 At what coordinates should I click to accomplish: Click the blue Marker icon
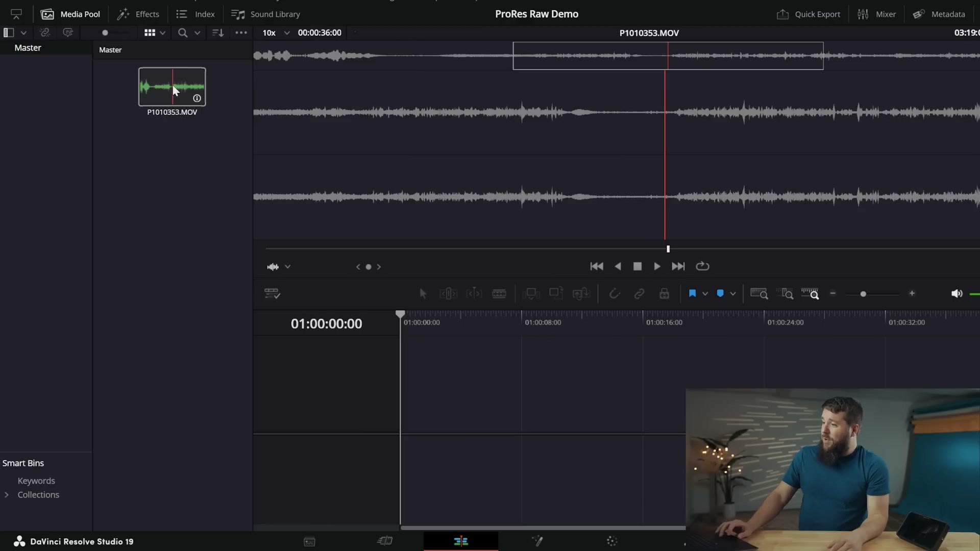click(720, 293)
